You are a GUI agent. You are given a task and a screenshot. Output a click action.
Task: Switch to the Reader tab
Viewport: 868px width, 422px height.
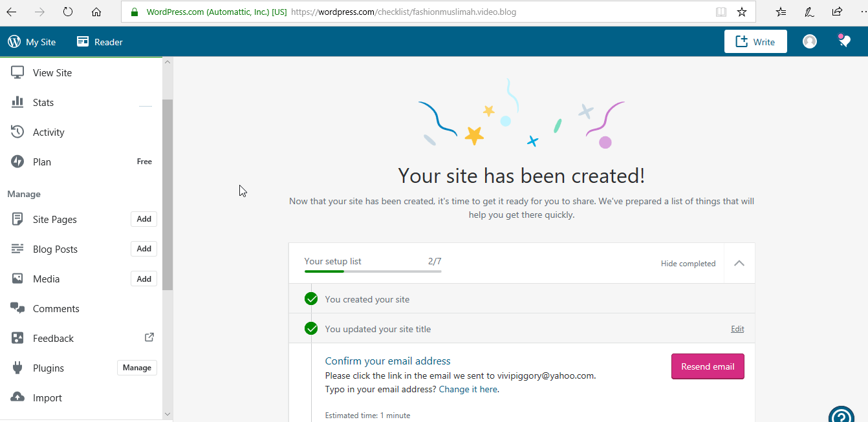[x=99, y=41]
